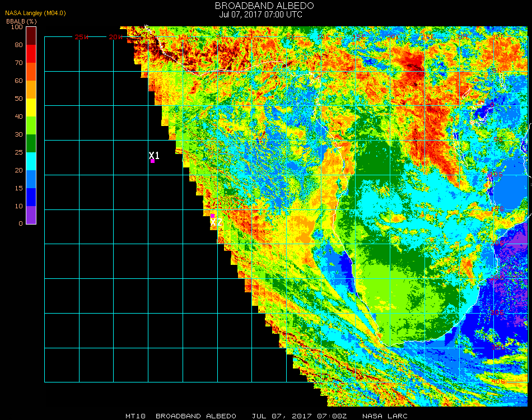
Task: Select the dark red 80-100 legend swatch
Action: click(x=31, y=36)
